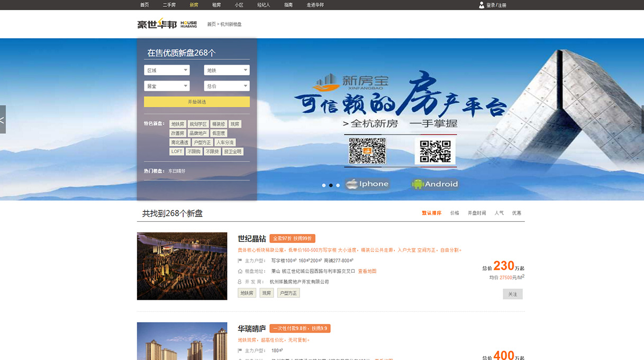This screenshot has width=644, height=360.
Task: Sort listings by 开盘时间
Action: (x=477, y=213)
